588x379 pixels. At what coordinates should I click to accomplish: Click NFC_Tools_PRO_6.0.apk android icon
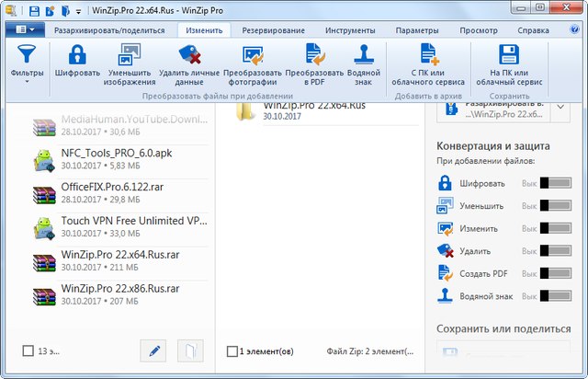(44, 161)
